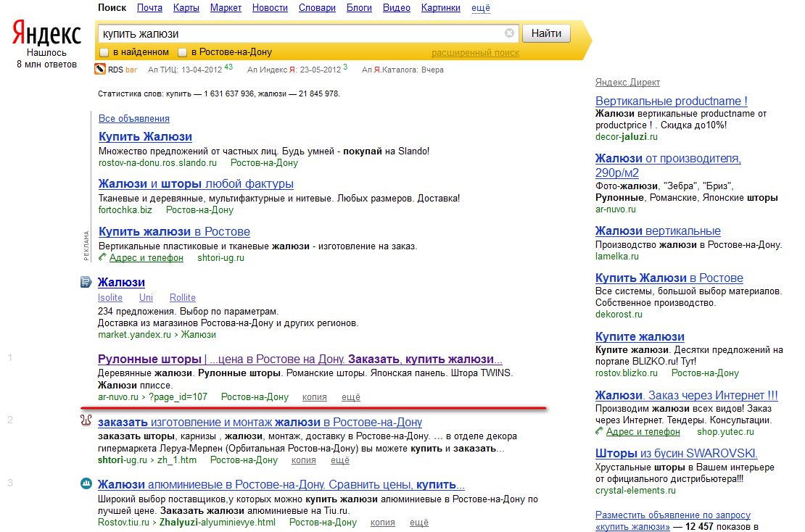
Task: Switch to the Новости tab
Action: tap(270, 8)
